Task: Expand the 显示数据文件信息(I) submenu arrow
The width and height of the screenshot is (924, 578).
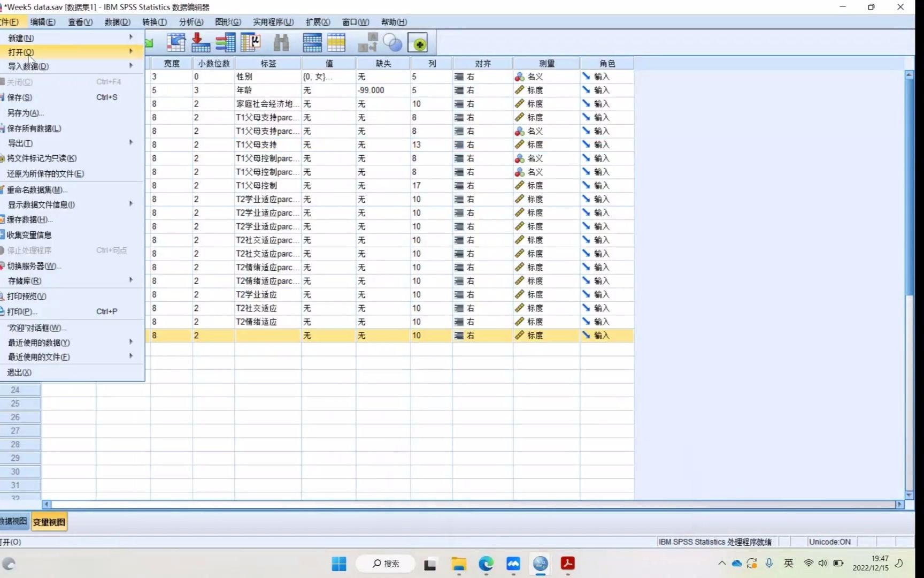Action: (x=131, y=204)
